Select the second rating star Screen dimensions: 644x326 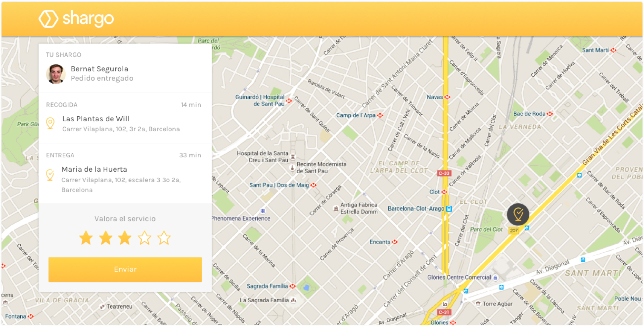106,238
